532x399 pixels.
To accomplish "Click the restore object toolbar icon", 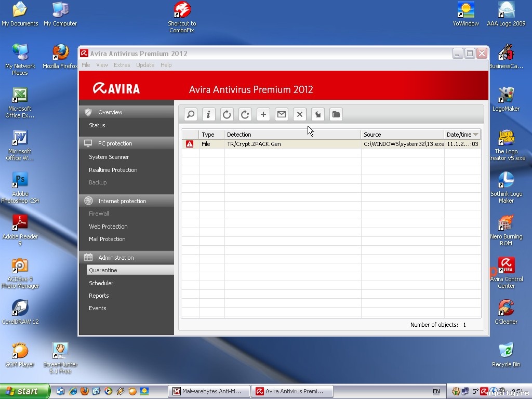I will (x=227, y=114).
